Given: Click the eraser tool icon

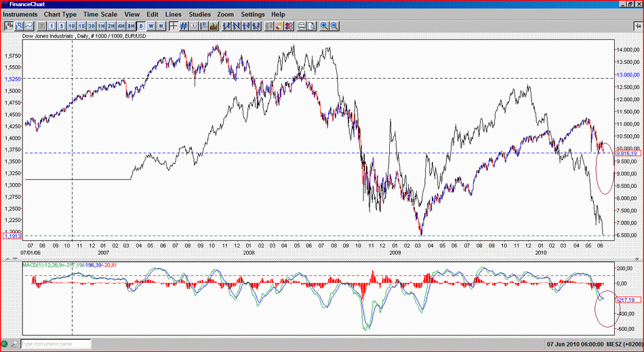Looking at the screenshot, I should pos(279,26).
